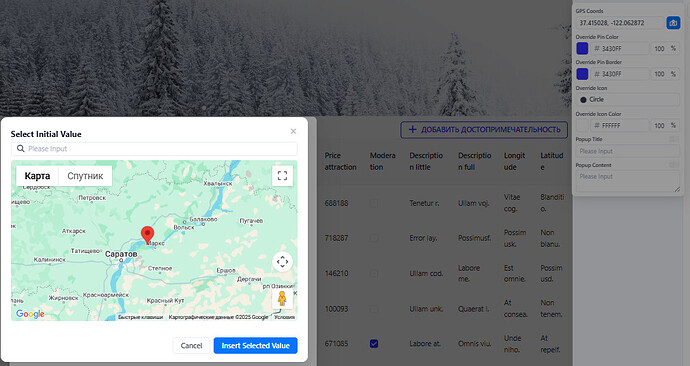Open the Override Icon Circle dropdown
Image resolution: width=690 pixels, height=366 pixels.
(628, 99)
